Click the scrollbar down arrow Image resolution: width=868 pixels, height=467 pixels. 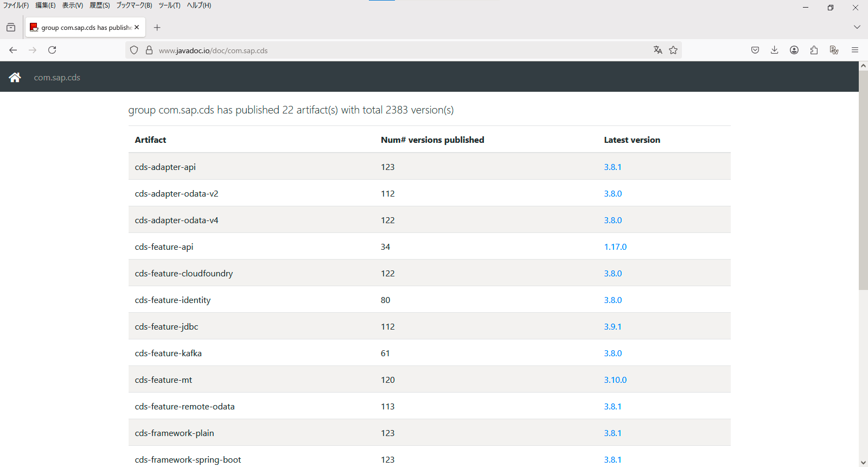coord(863,462)
